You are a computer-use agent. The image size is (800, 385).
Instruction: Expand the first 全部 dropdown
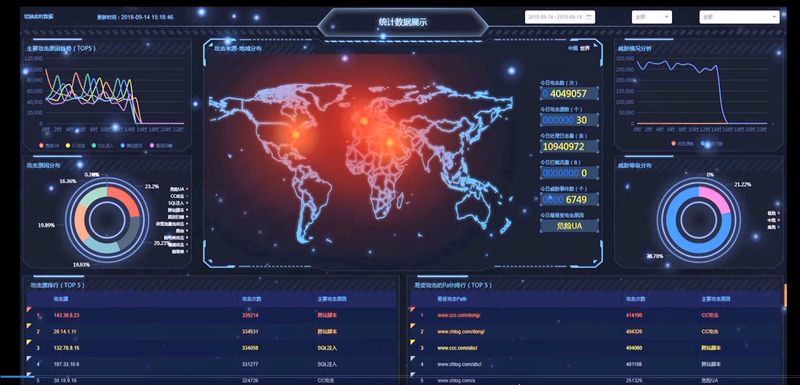[652, 17]
